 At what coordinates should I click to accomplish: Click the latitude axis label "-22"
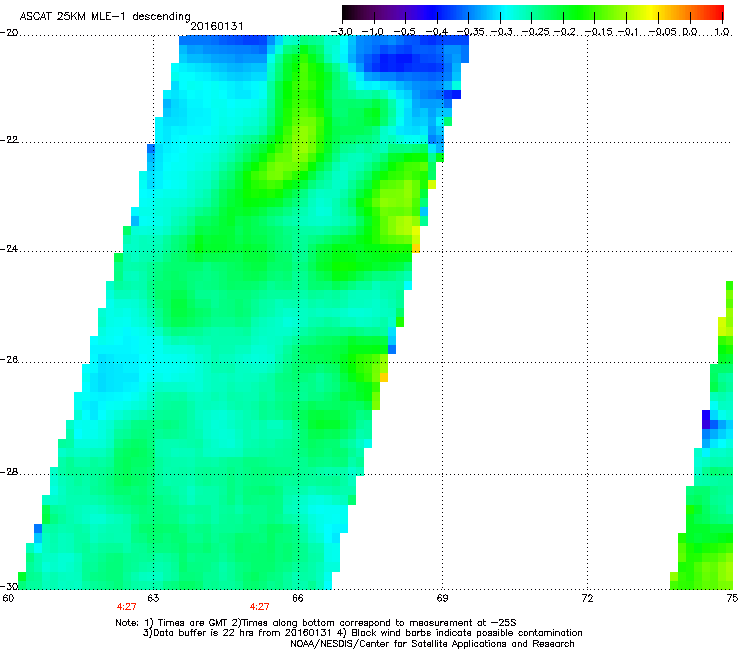pyautogui.click(x=9, y=140)
